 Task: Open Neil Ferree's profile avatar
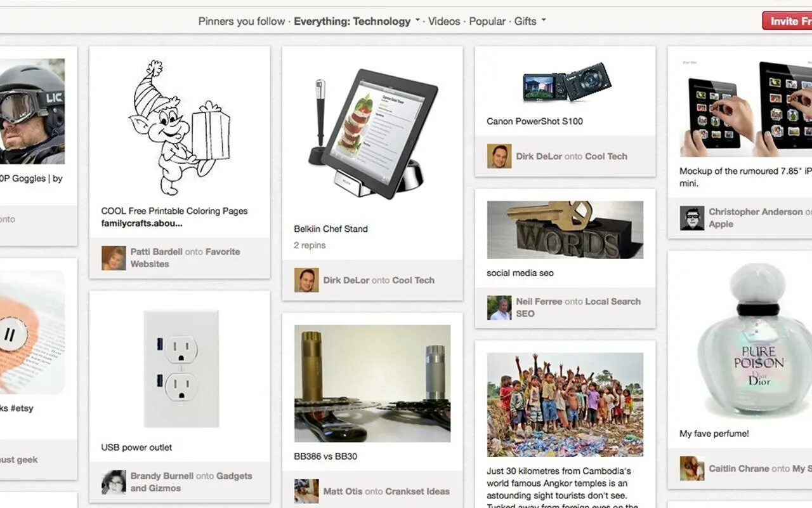[x=499, y=308]
